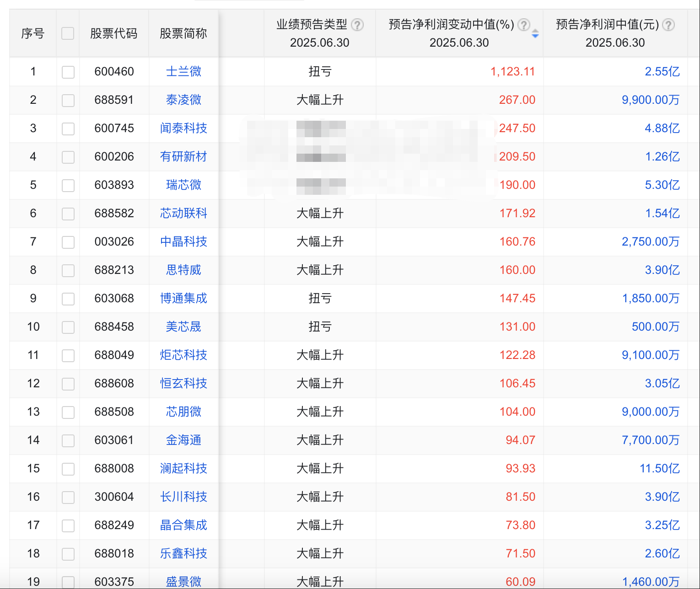Go to 有研新材 stock page
The image size is (700, 589).
pos(183,156)
